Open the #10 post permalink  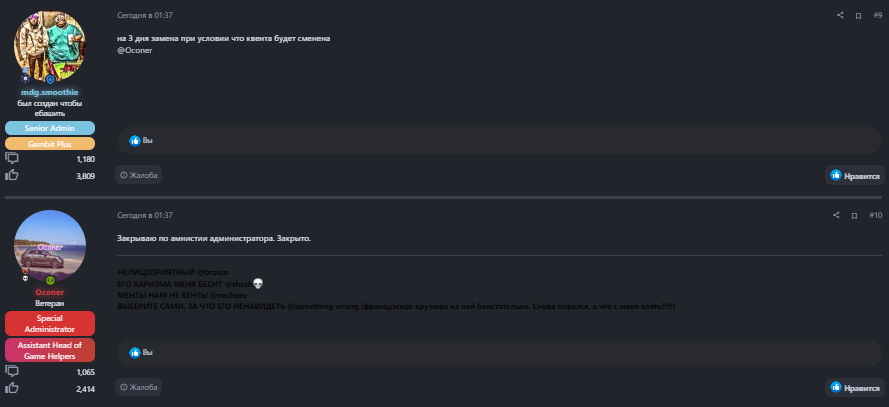coord(875,215)
